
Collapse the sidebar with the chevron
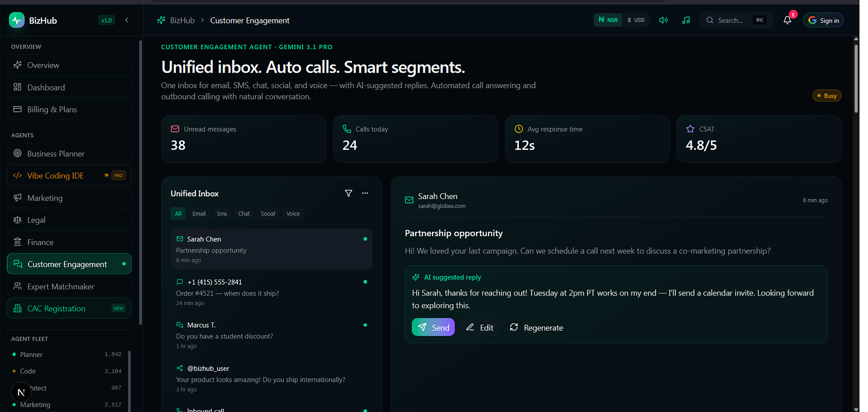pos(127,20)
